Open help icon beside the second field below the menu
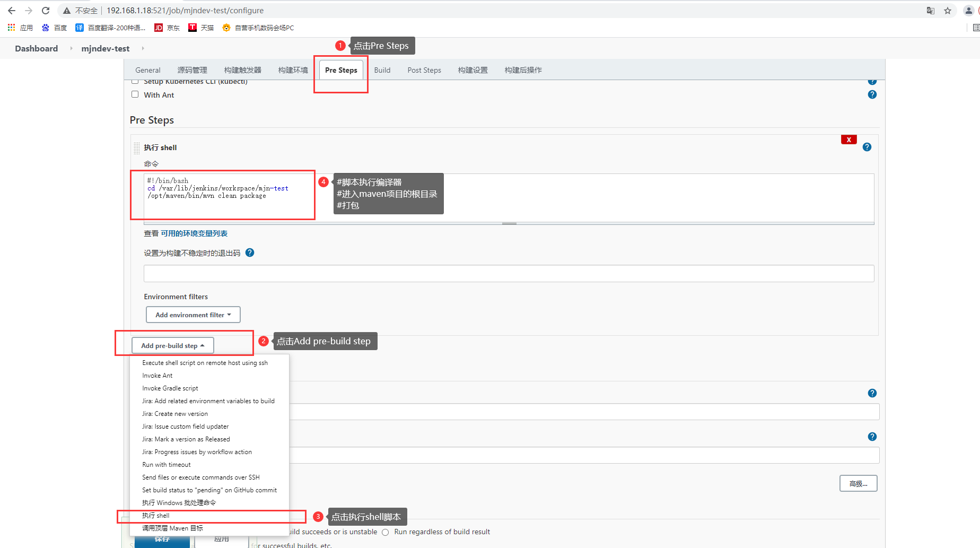Screen dimensions: 980x548 coord(872,437)
